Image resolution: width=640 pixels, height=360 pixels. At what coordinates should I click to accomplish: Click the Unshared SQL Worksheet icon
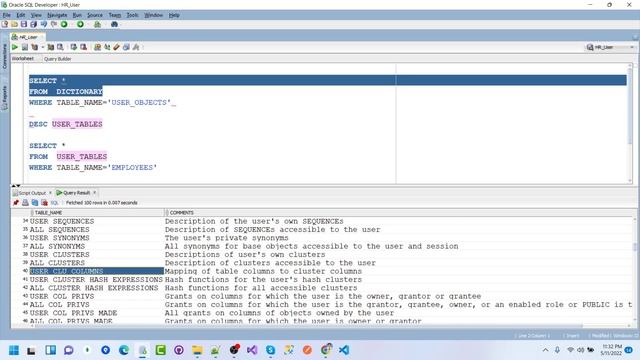tap(97, 47)
